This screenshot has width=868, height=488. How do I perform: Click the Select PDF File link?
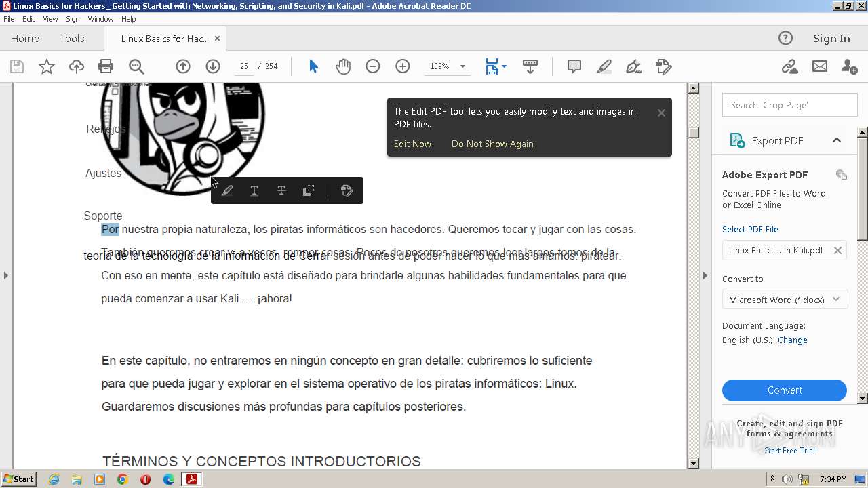[750, 230]
